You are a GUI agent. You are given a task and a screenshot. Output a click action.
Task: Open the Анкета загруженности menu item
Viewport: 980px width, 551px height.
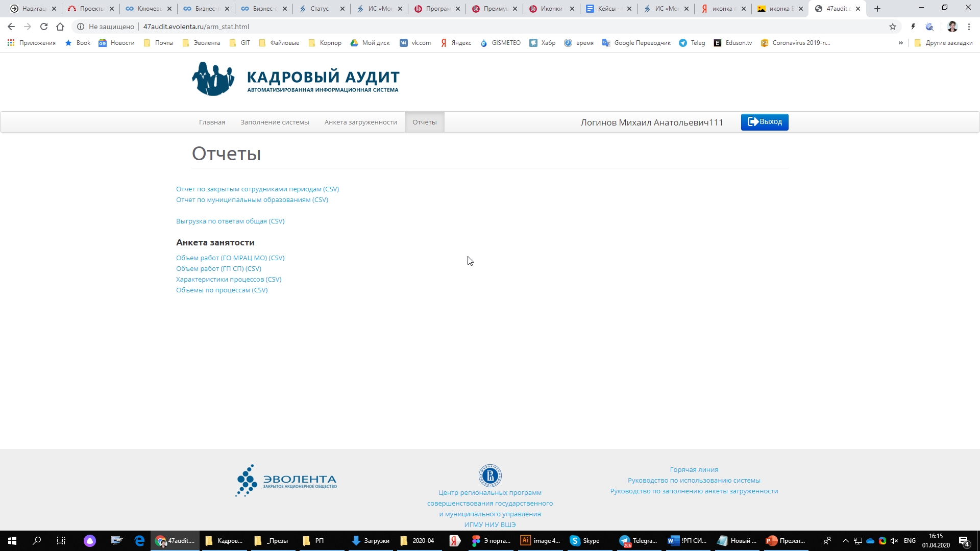pyautogui.click(x=360, y=122)
